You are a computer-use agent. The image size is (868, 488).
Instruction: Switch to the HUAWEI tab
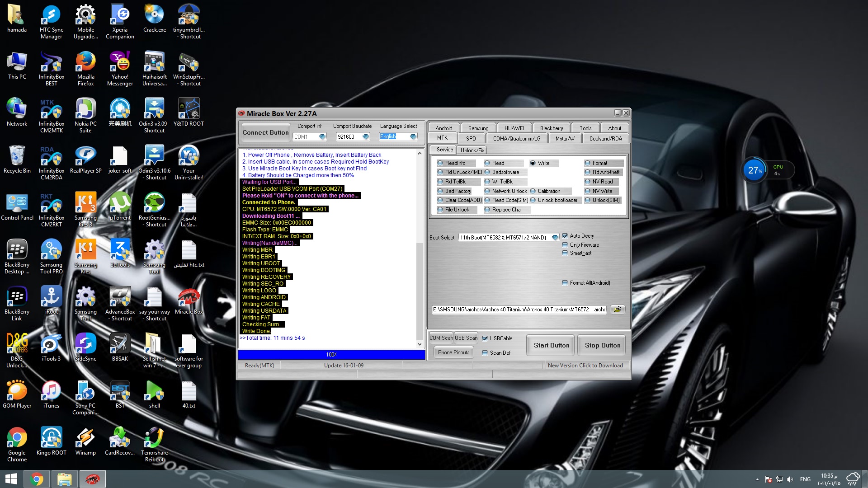click(514, 128)
